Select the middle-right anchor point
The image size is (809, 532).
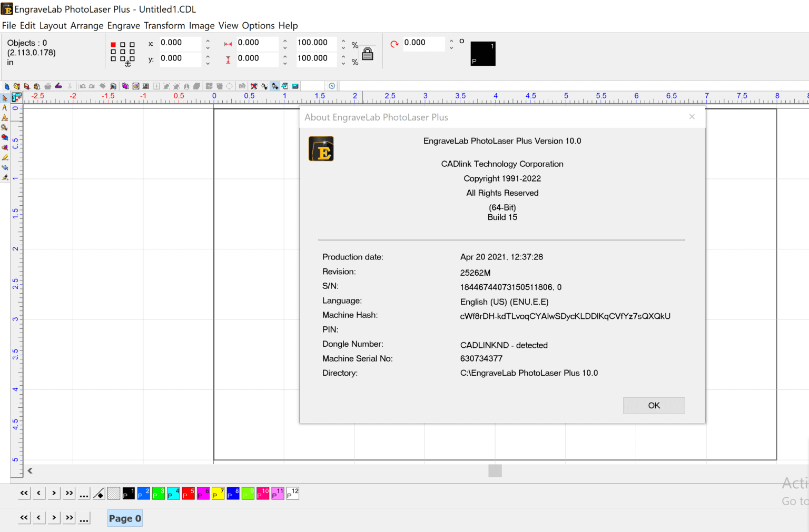coord(132,52)
